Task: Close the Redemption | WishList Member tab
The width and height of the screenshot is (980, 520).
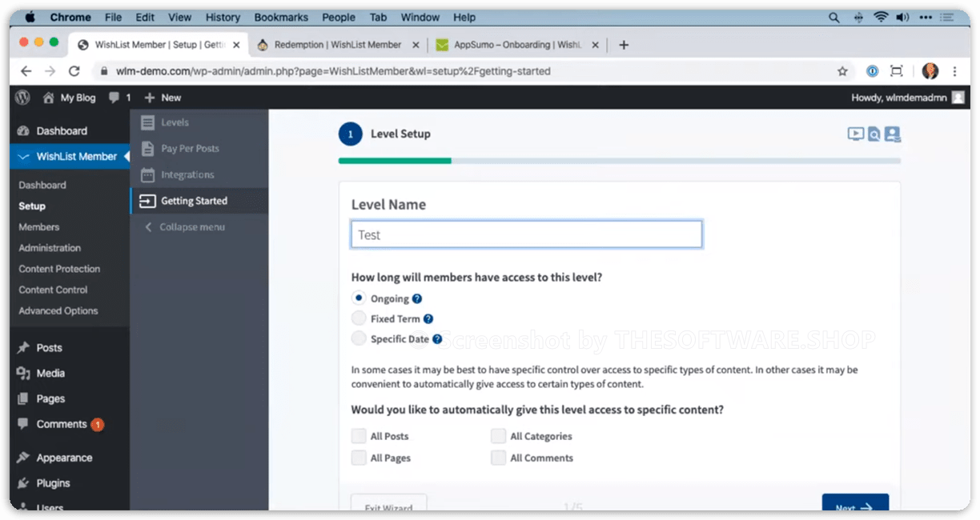Action: point(416,45)
